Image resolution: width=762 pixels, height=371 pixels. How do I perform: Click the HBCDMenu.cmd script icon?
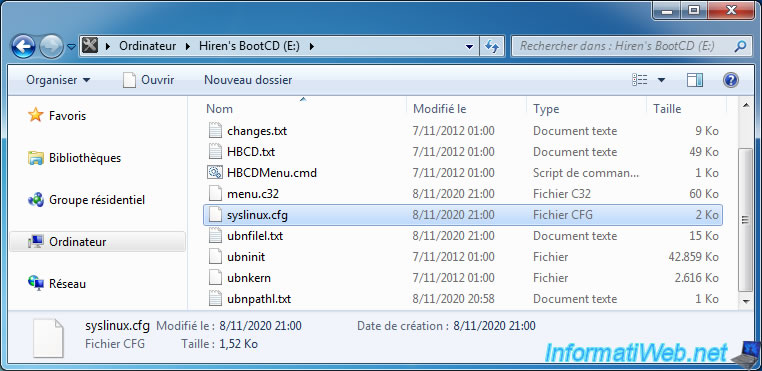point(215,173)
